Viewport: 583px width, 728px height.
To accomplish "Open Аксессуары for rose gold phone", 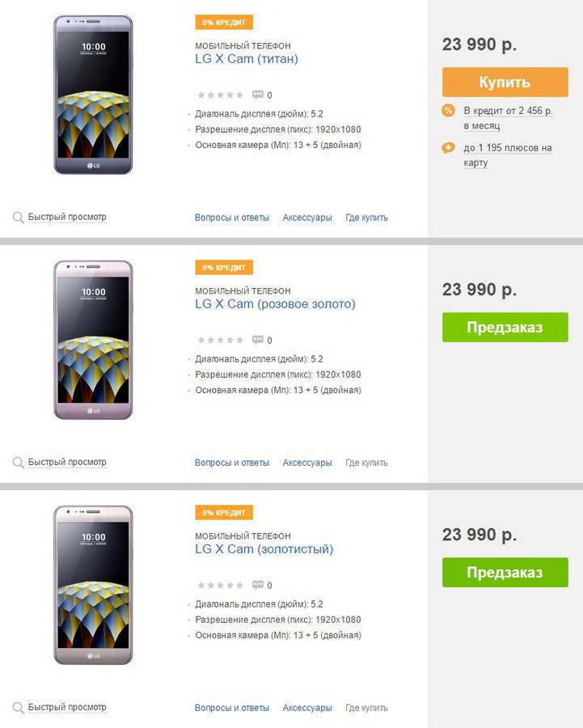I will (x=307, y=463).
